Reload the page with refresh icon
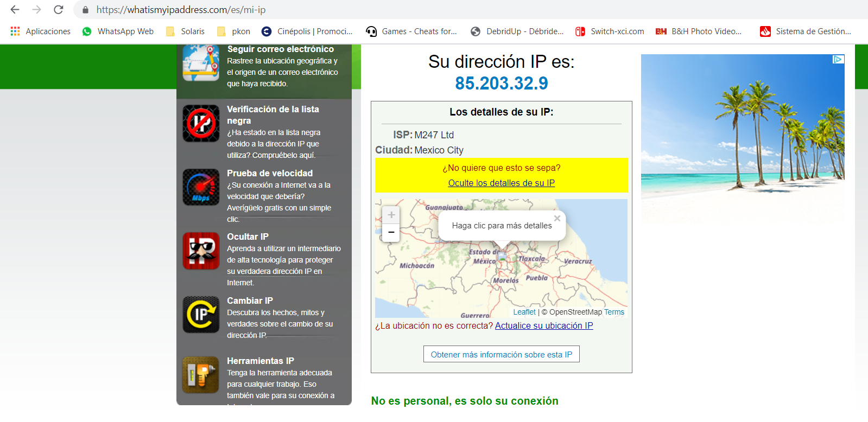This screenshot has height=422, width=868. [59, 10]
